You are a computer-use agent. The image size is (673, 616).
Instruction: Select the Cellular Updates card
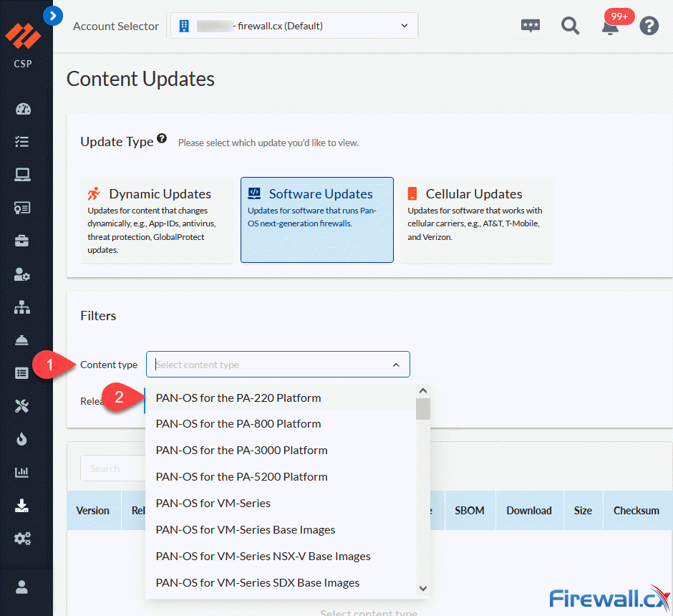pyautogui.click(x=476, y=220)
